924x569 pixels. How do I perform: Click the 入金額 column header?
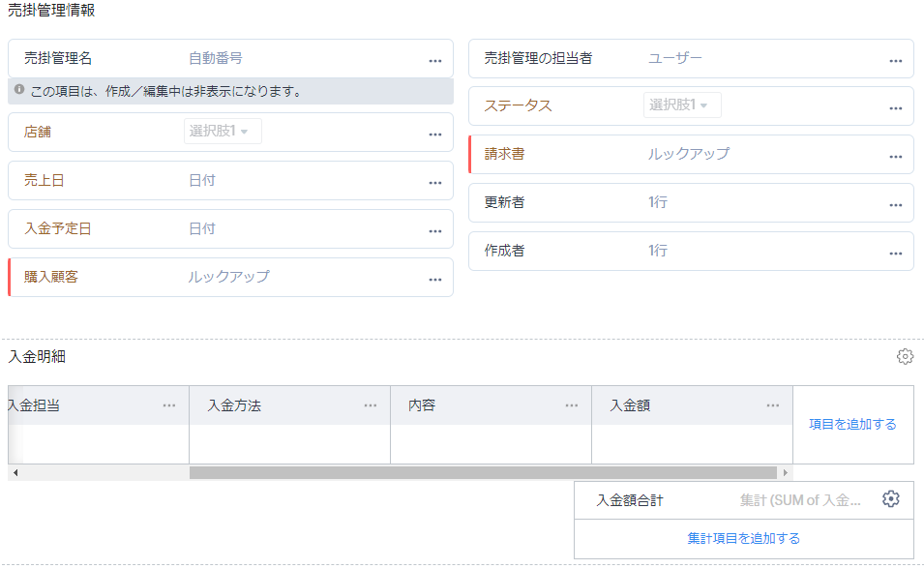693,405
